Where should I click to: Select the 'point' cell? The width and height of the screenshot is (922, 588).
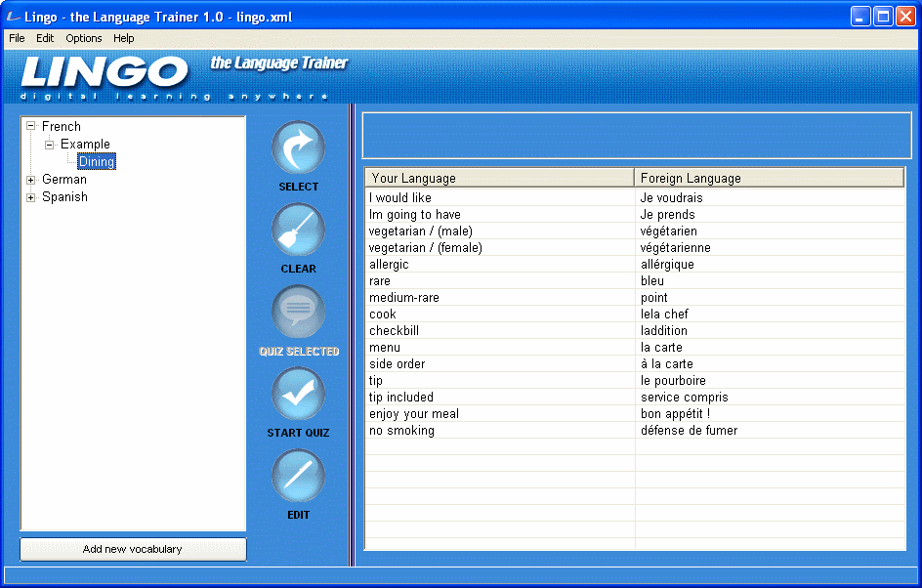(x=770, y=298)
